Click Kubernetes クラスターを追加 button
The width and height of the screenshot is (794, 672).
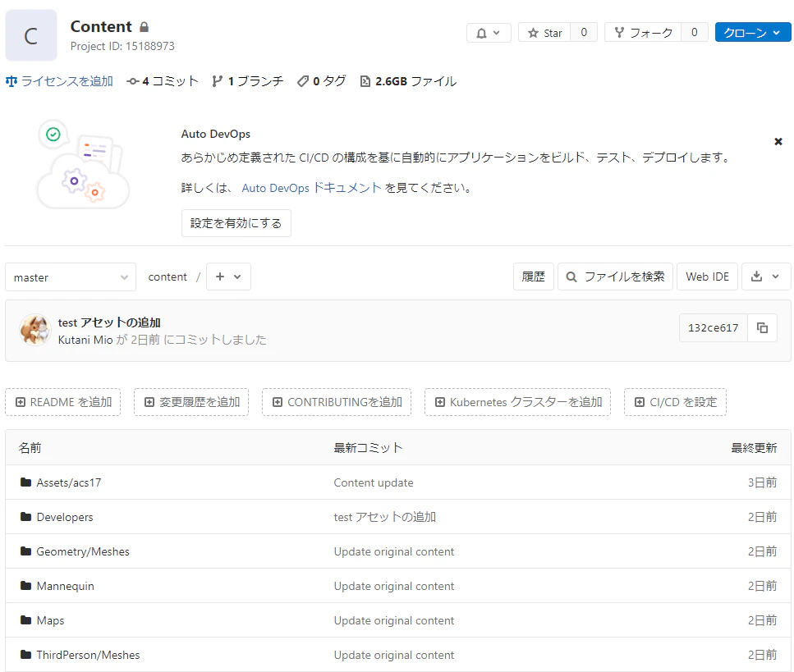pos(517,402)
